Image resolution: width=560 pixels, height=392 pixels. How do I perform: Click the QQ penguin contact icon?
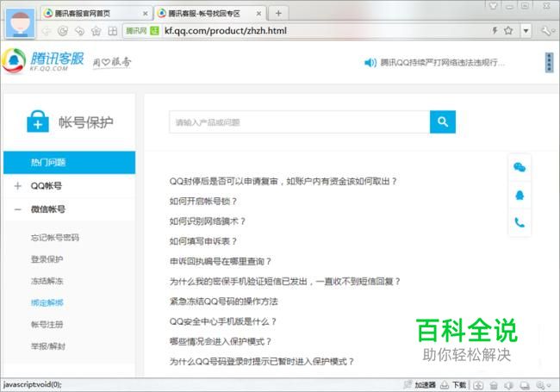(520, 195)
